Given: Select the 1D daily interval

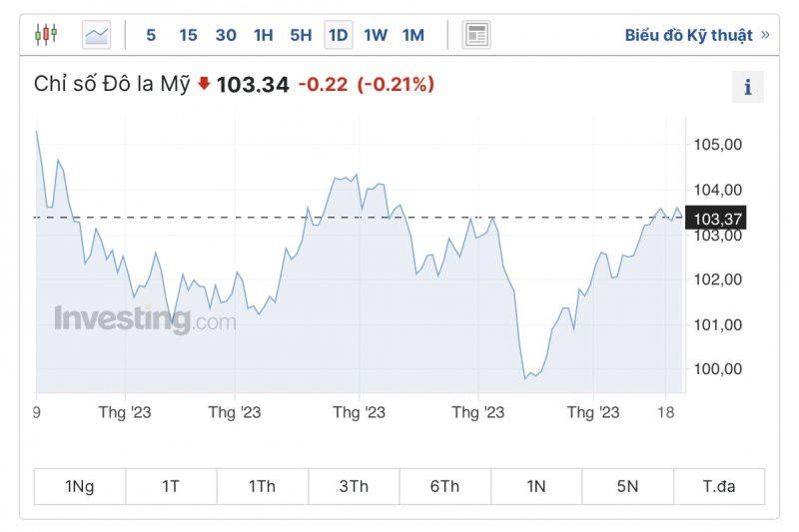Looking at the screenshot, I should [339, 35].
